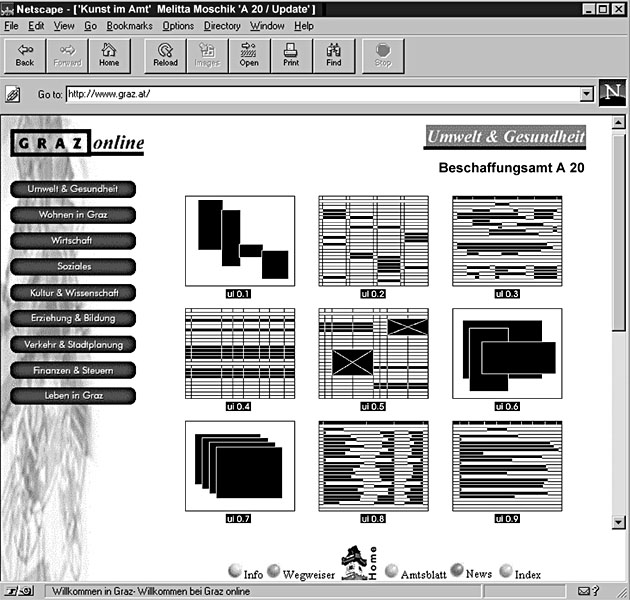630x600 pixels.
Task: Click the link icon beside Go to
Action: (12, 95)
